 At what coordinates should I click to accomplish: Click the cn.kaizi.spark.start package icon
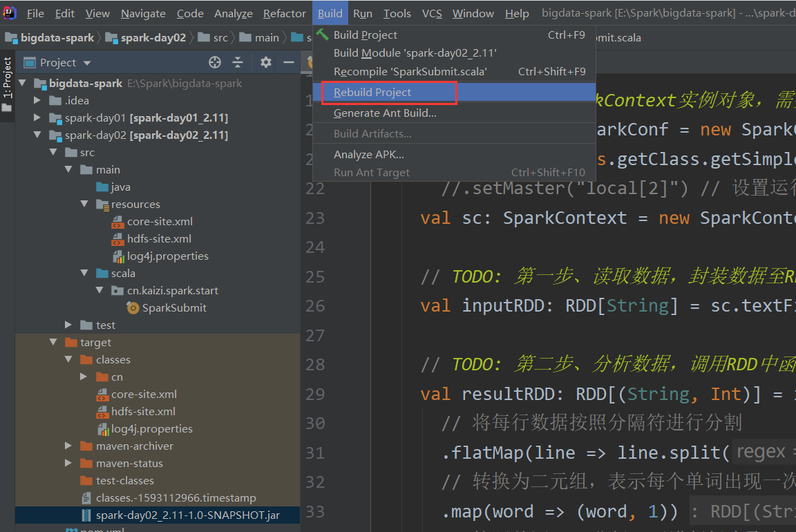(117, 291)
